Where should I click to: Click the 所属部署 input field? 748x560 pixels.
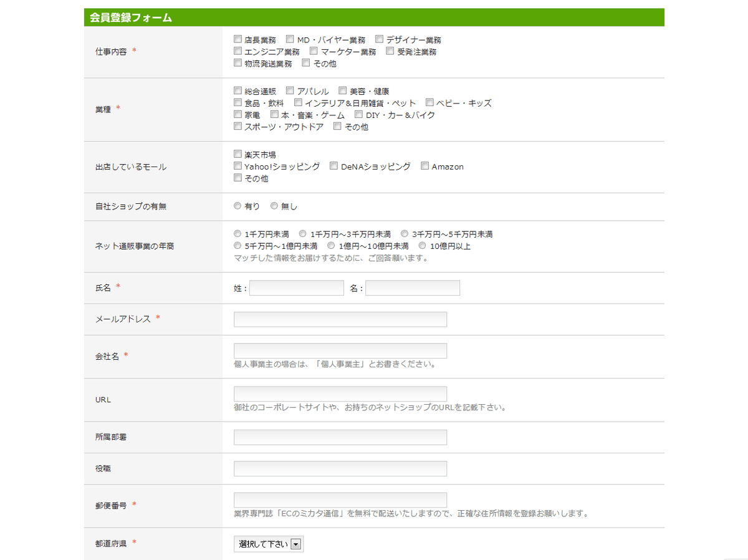pos(340,437)
